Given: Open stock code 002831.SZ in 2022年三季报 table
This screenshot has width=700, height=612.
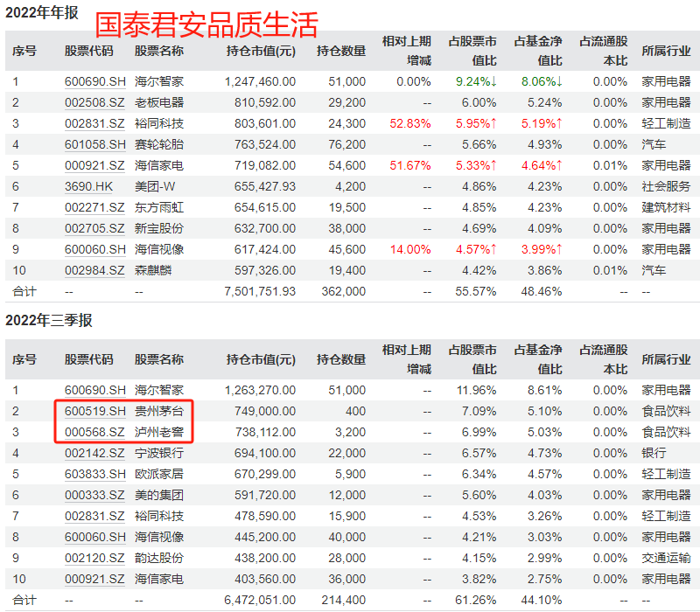Looking at the screenshot, I should coord(94,516).
